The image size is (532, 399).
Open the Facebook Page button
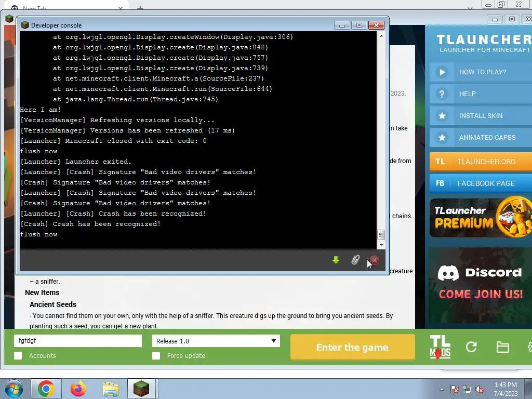click(481, 183)
